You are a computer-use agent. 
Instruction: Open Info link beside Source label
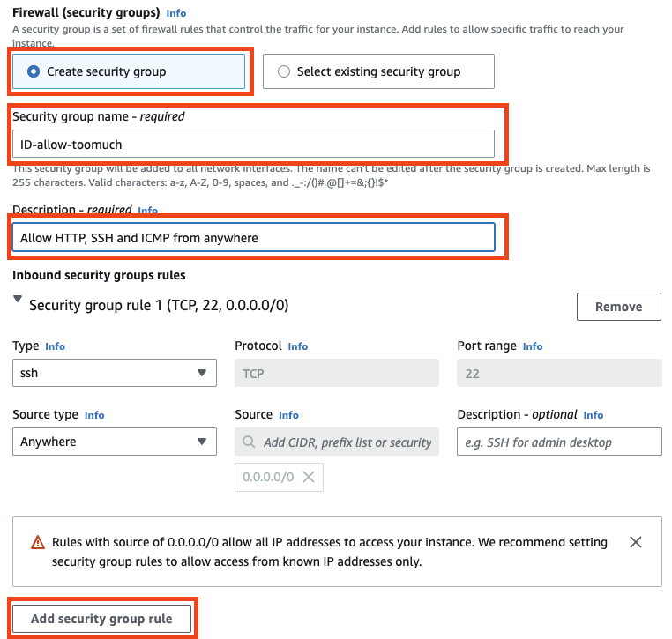[x=288, y=415]
